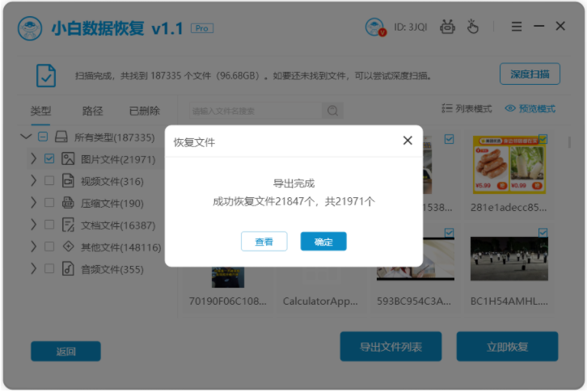Start the 深度扫描 deep scan
The width and height of the screenshot is (587, 392).
(x=530, y=74)
